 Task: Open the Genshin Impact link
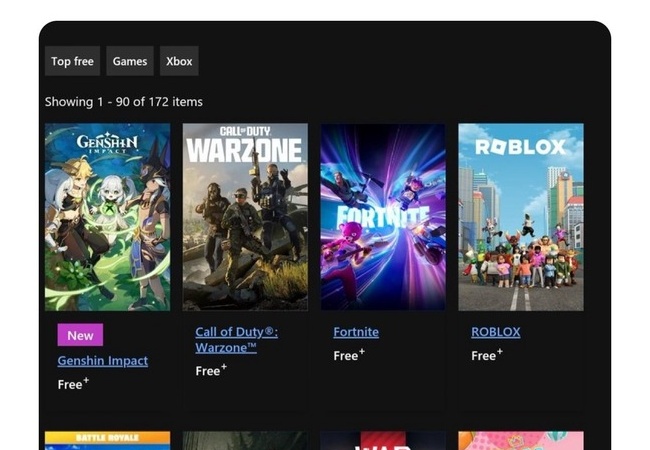102,360
